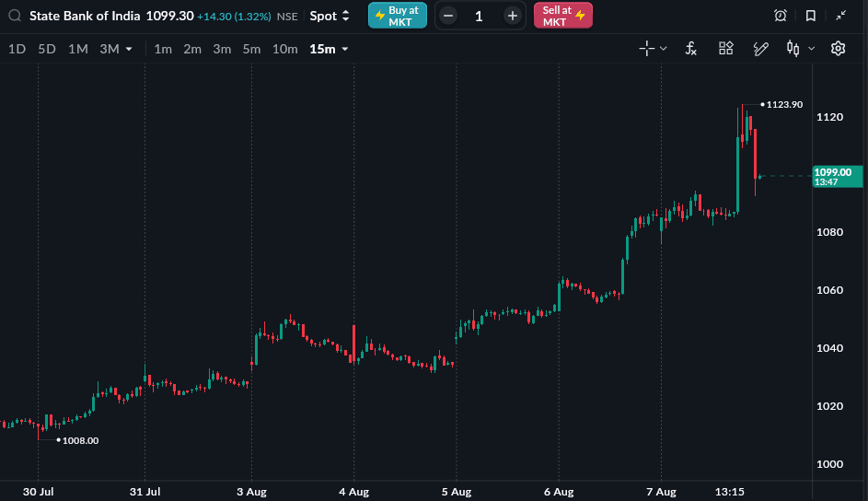Click the 1080 price axis label
Viewport: 868px width, 501px height.
(x=830, y=232)
